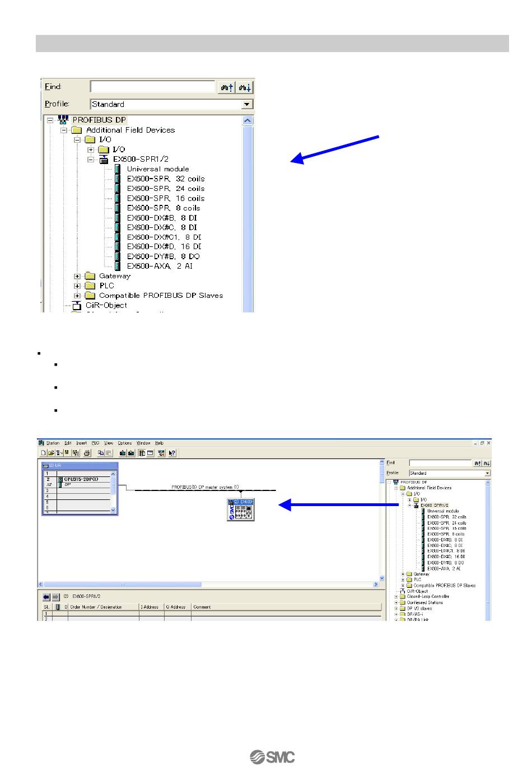Click the context Help toolbar icon
The width and height of the screenshot is (532, 767).
(x=172, y=453)
